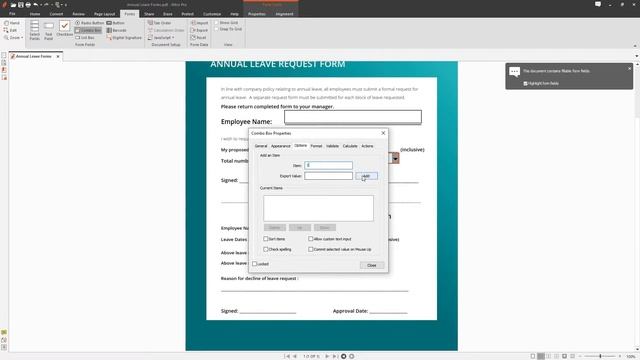The height and width of the screenshot is (360, 640).
Task: Close Combo Box Properties with X
Action: click(x=383, y=133)
